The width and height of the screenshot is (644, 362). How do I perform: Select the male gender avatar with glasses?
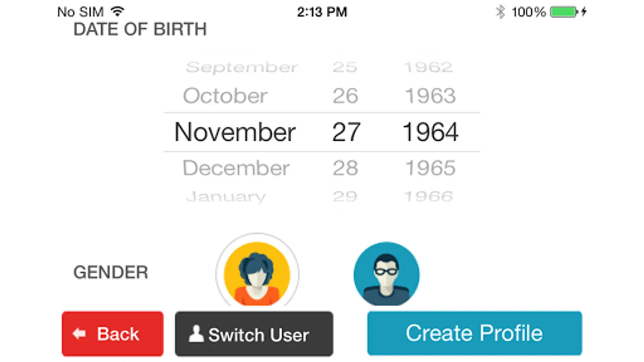pos(386,274)
